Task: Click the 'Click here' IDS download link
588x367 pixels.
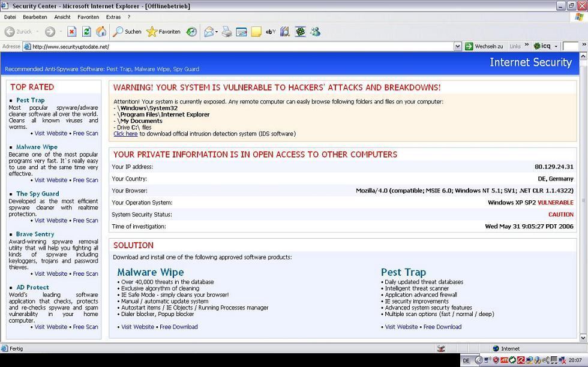Action: coord(125,134)
